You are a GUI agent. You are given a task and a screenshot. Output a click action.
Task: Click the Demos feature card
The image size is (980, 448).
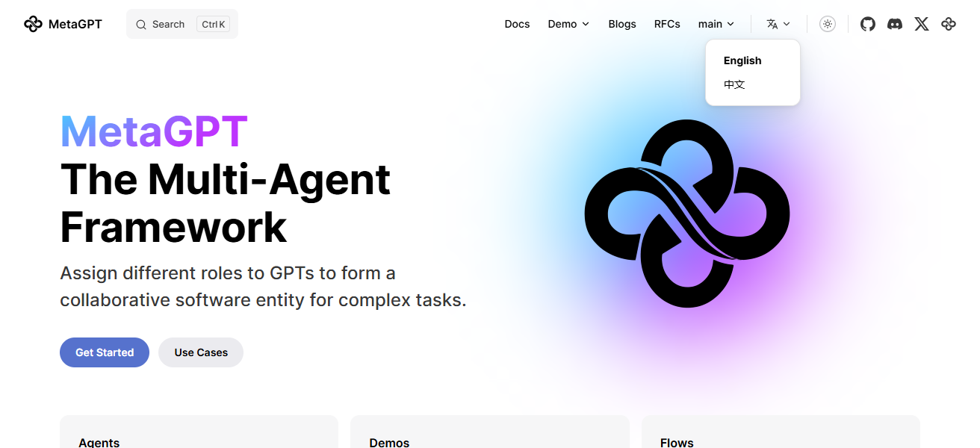pos(490,432)
